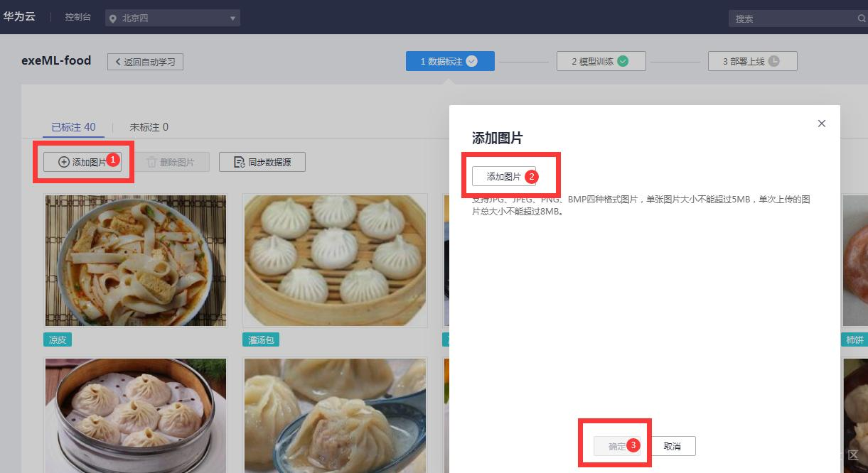The width and height of the screenshot is (868, 473).
Task: Click the trash icon on 删除图片
Action: tap(151, 162)
